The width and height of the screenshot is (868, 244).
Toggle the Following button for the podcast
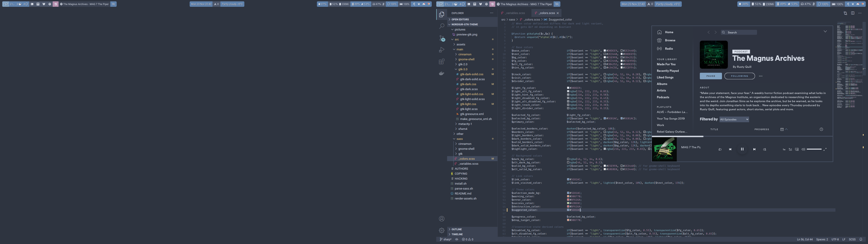(x=740, y=76)
